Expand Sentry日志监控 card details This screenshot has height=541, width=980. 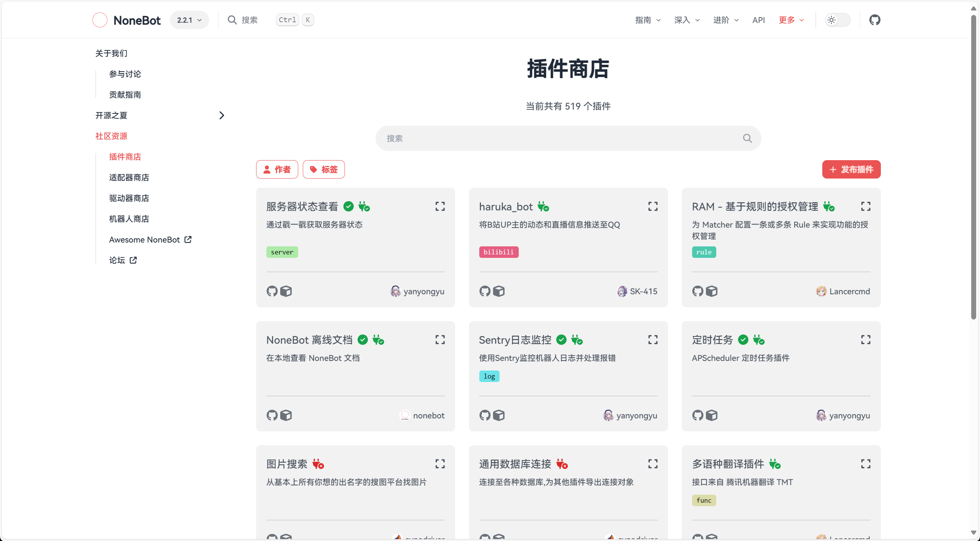click(x=653, y=340)
